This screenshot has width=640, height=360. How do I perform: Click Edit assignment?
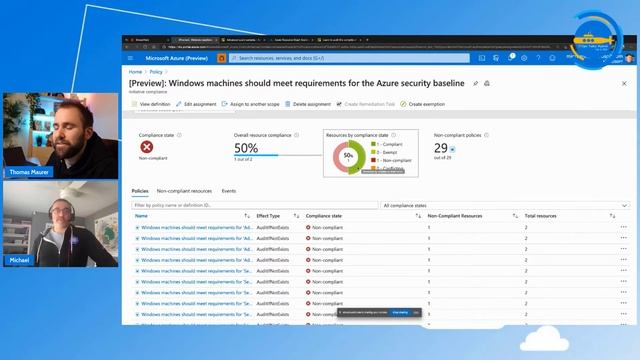[x=196, y=104]
